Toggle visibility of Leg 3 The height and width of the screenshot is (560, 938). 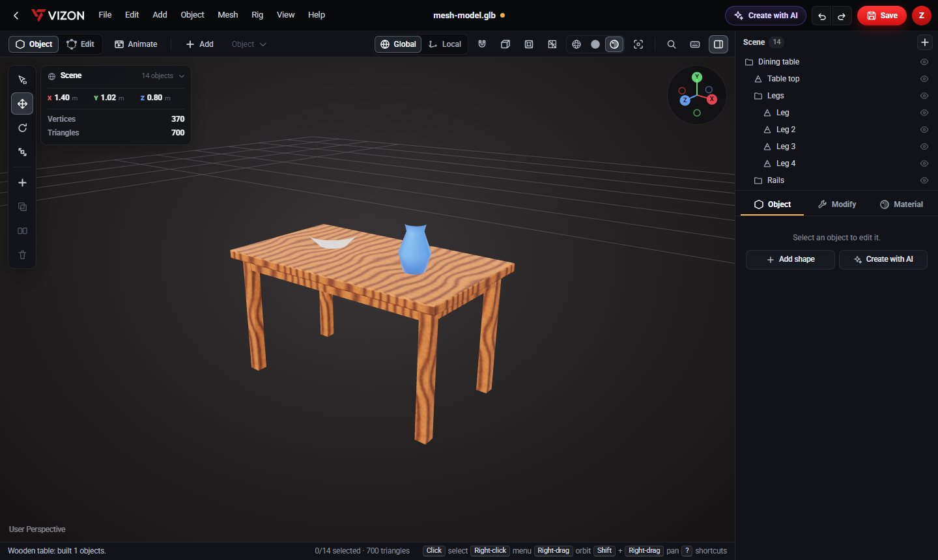[924, 147]
